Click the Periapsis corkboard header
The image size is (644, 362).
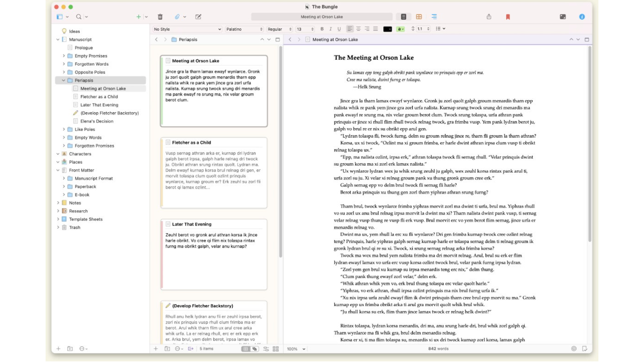[x=188, y=40]
